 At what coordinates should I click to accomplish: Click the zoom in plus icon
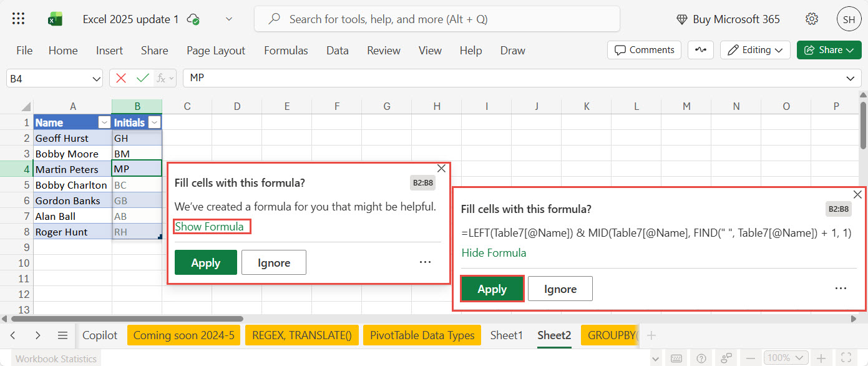821,358
